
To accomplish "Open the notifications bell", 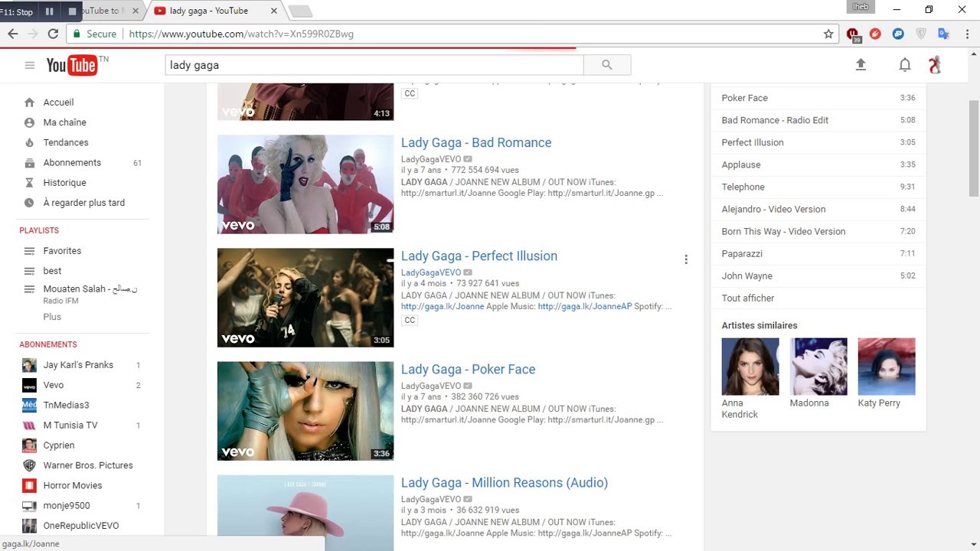I will tap(905, 65).
